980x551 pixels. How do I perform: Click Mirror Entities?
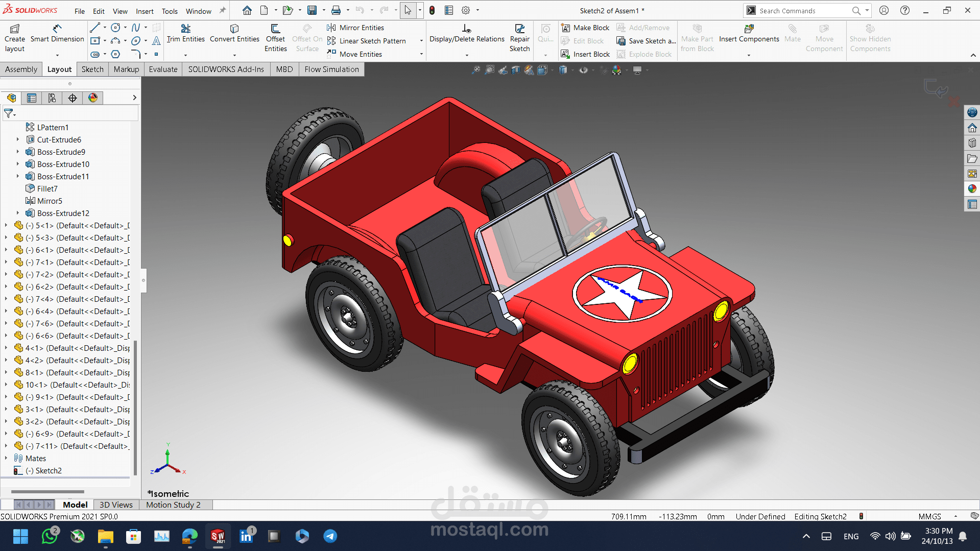355,28
